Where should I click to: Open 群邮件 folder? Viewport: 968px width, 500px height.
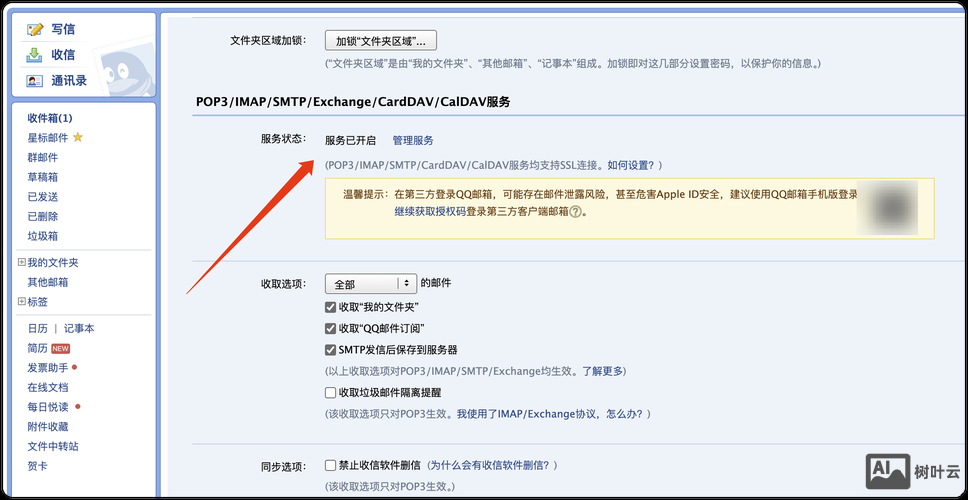click(x=43, y=157)
